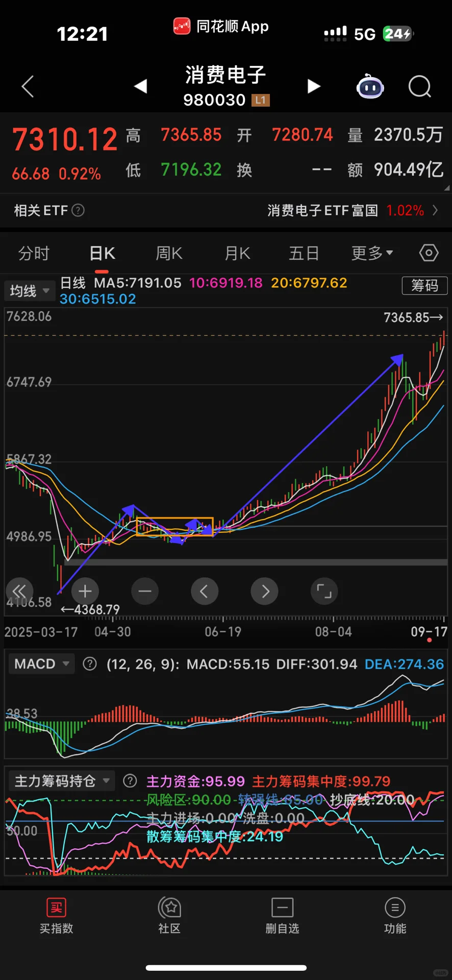Go to previous index with left triangle
Viewport: 452px width, 980px height.
[x=140, y=86]
